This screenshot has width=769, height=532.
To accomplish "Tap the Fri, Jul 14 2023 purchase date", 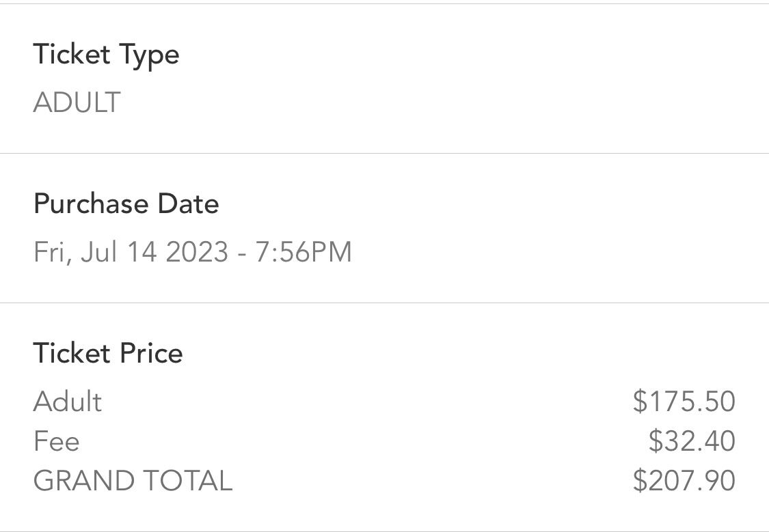I will coord(131,253).
